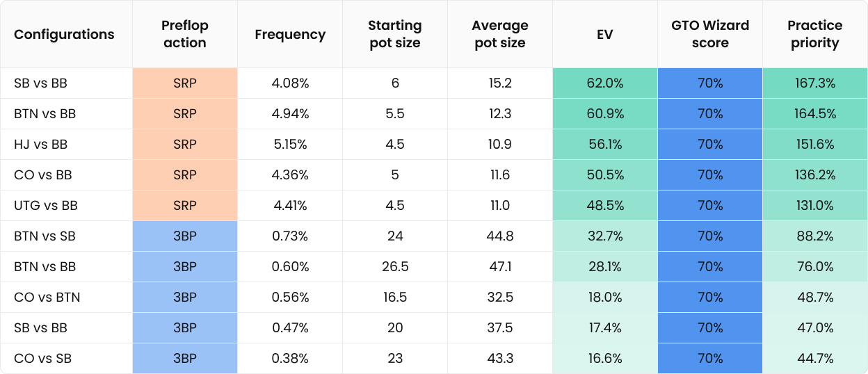Click the Frequency column header

point(290,34)
